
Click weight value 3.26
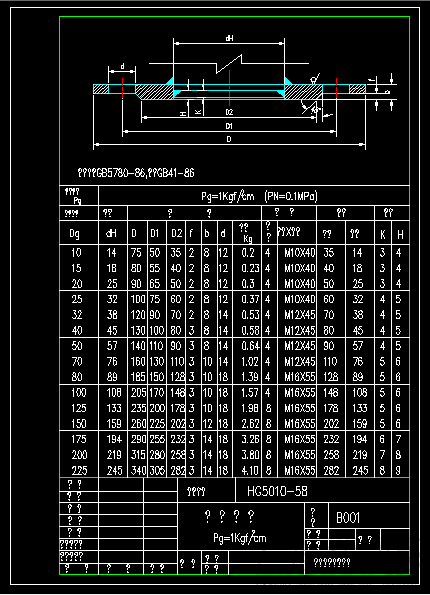click(250, 439)
